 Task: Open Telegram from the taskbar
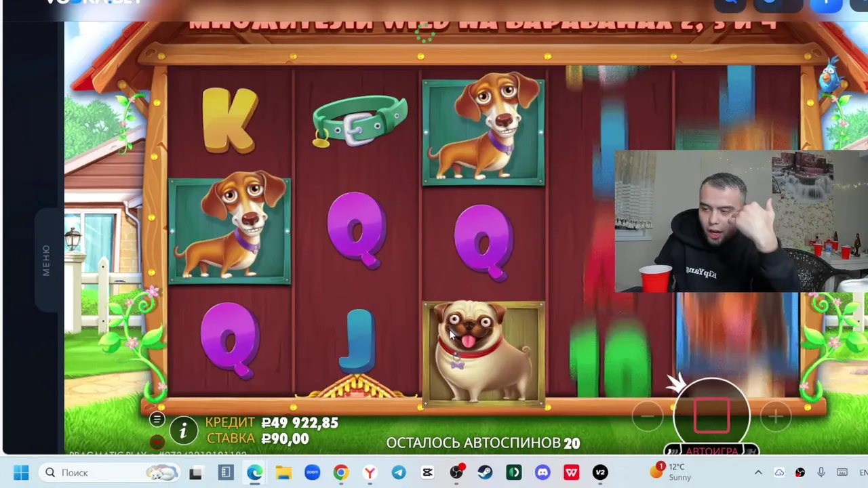[399, 472]
